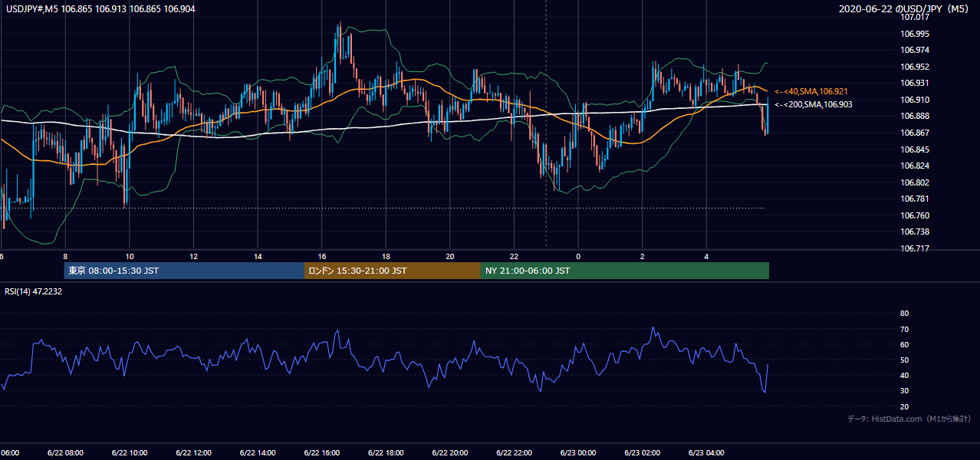
Task: Click the ロンドン 15:30-21:00 JST session bar
Action: tap(393, 271)
